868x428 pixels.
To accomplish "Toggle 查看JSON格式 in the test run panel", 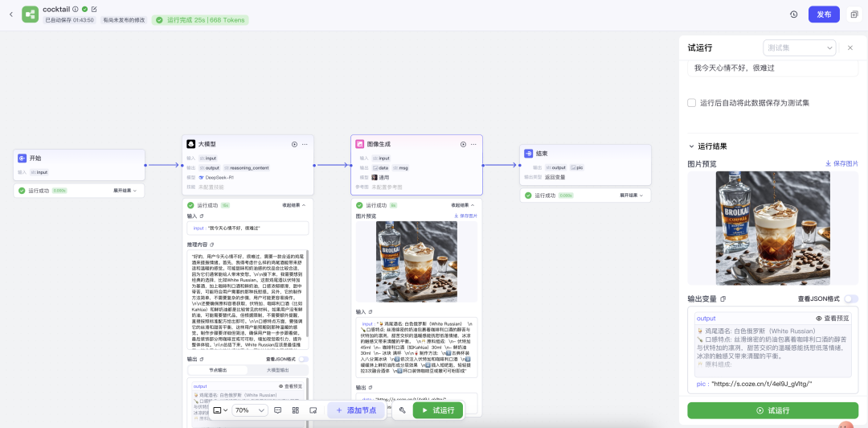I will pyautogui.click(x=850, y=298).
